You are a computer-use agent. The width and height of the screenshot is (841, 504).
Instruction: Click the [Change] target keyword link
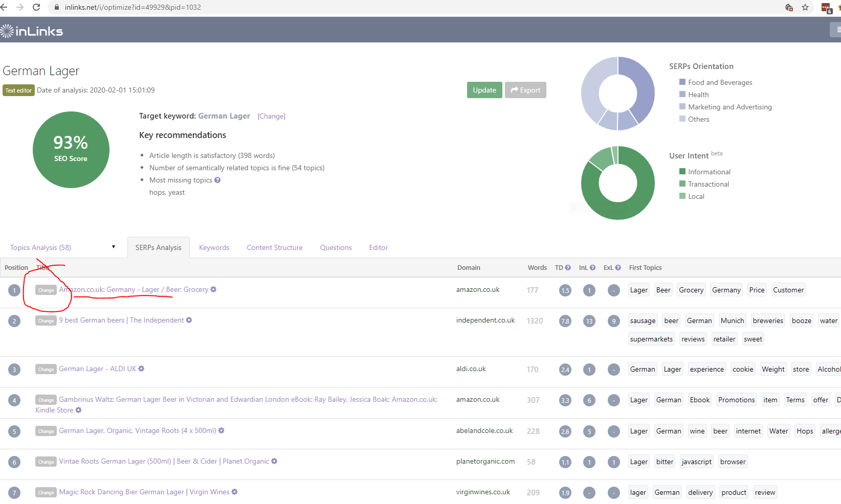271,116
